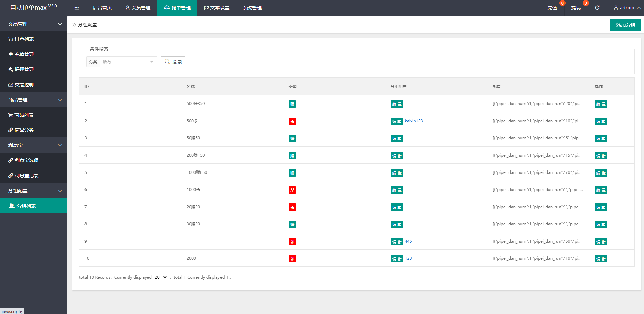Click the green 赚 type badge in row 1

pyautogui.click(x=292, y=104)
